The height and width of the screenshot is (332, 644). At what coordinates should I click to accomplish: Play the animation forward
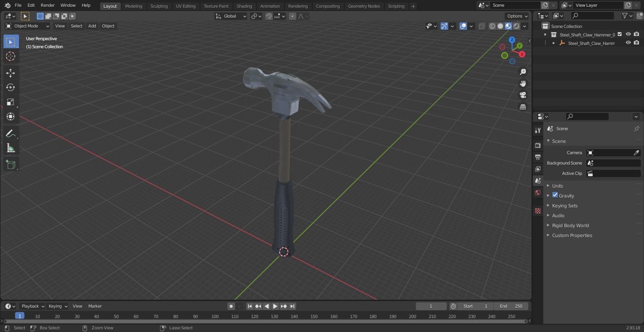[x=275, y=306]
